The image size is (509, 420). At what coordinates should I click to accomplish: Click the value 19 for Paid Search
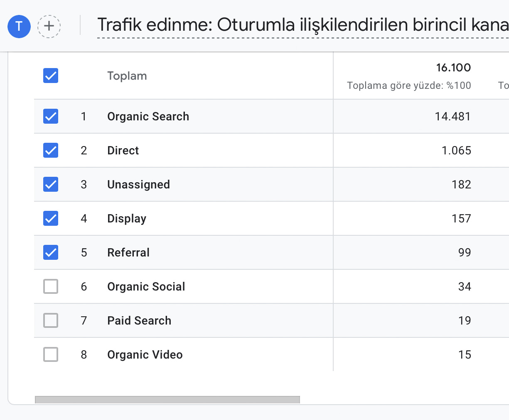pos(465,321)
